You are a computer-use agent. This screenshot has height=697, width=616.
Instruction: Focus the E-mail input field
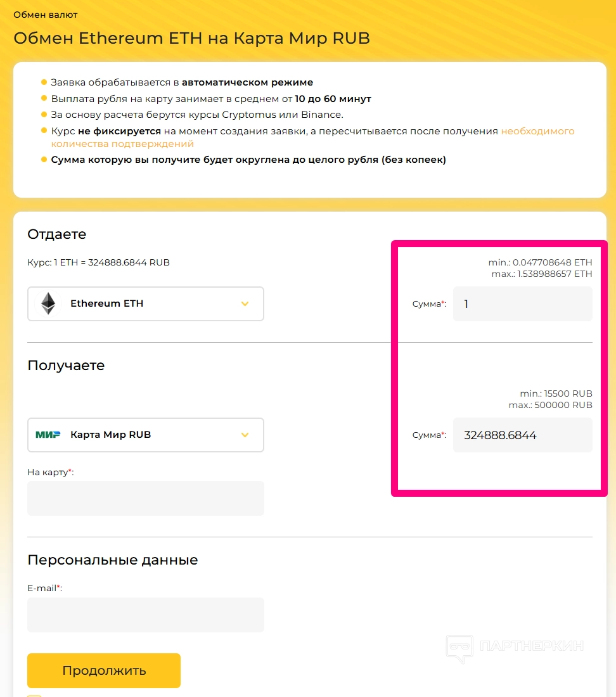pyautogui.click(x=145, y=615)
